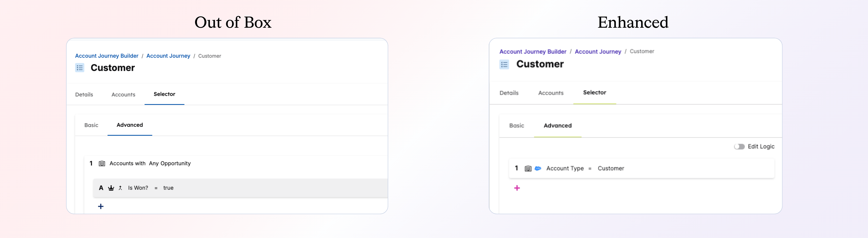Screen dimensions: 868x238
Task: Open Account Journey Builder link in Out of Box panel
Action: point(107,56)
